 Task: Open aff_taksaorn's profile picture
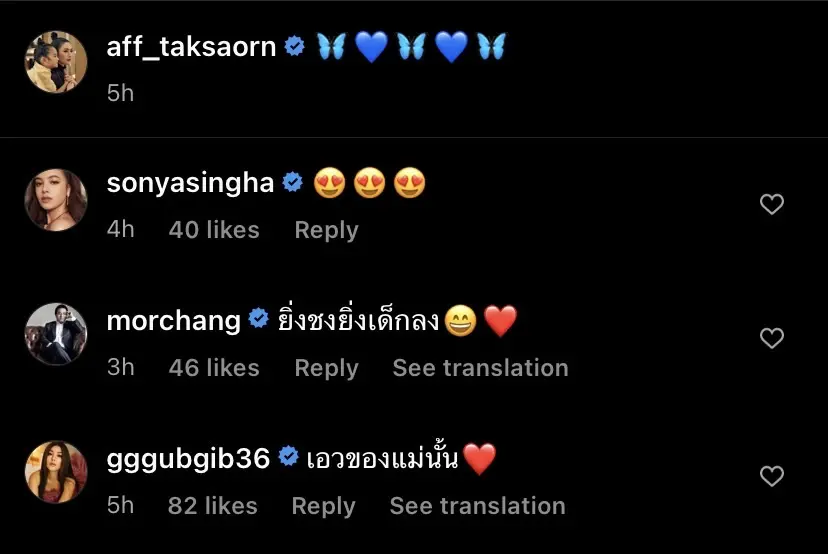(x=56, y=62)
